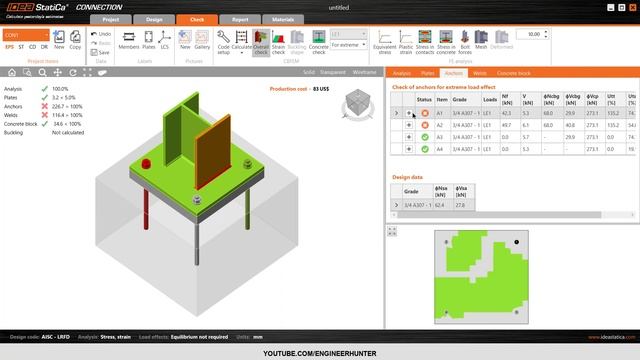Show Stress in concrete
Image resolution: width=640 pixels, height=360 pixels.
[x=446, y=42]
